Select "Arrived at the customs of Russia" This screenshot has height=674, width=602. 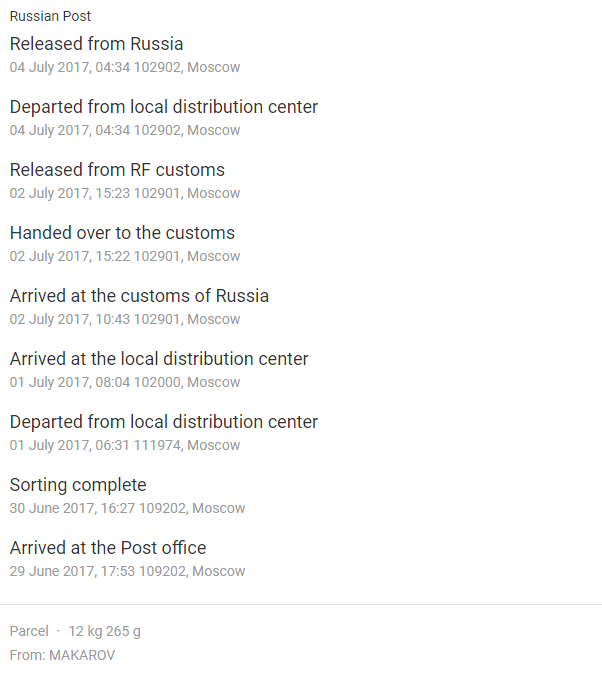pos(139,296)
